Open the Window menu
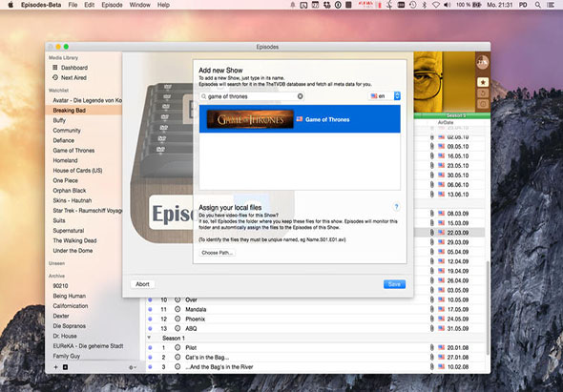 pos(139,5)
